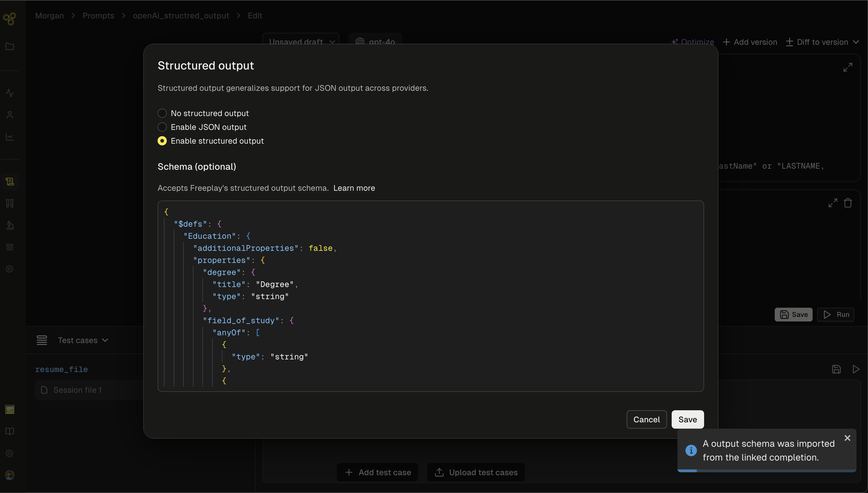Open the Diff to version dropdown

(x=822, y=42)
